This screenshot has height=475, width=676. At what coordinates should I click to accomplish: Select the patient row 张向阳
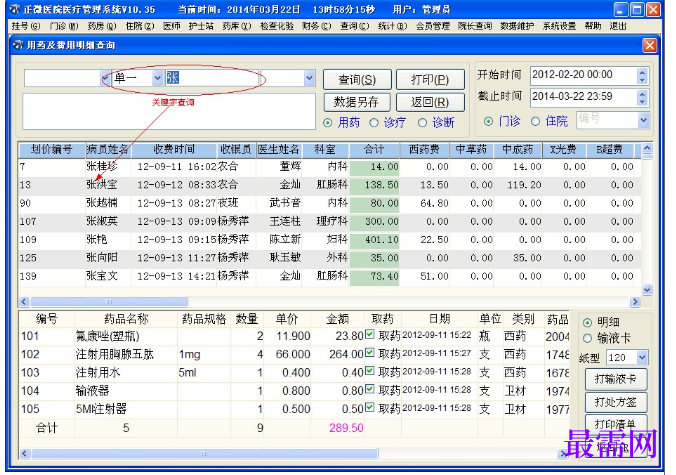329,258
